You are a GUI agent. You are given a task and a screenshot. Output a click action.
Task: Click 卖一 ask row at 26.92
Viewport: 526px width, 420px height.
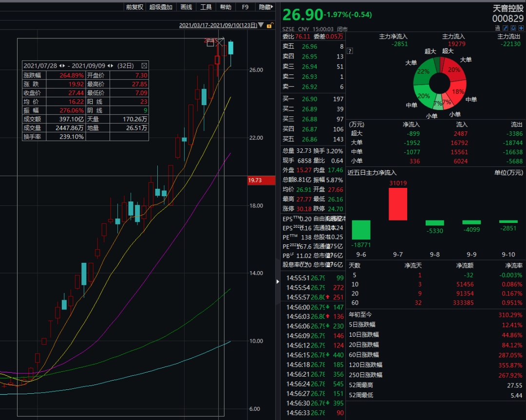(313, 87)
